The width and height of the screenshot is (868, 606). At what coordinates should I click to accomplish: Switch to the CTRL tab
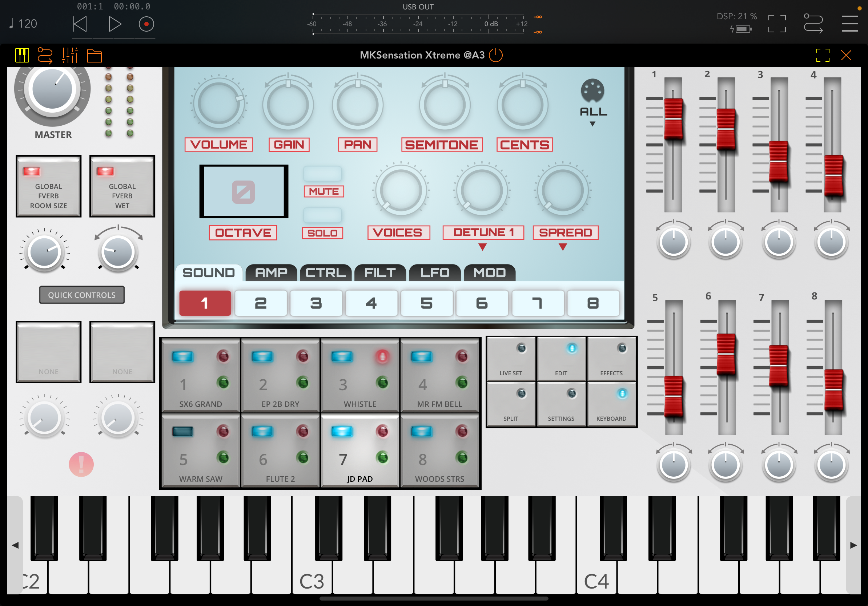click(x=326, y=273)
